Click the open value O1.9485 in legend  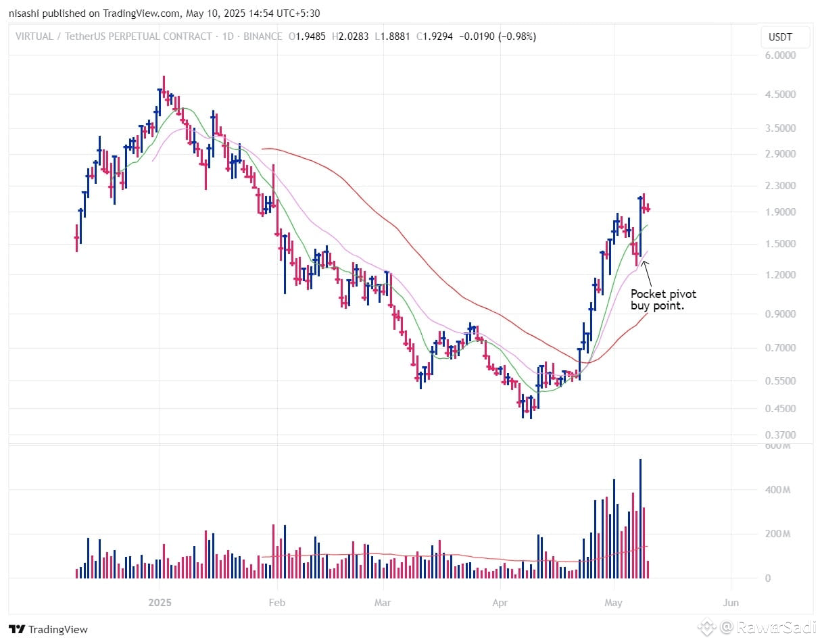pos(308,36)
